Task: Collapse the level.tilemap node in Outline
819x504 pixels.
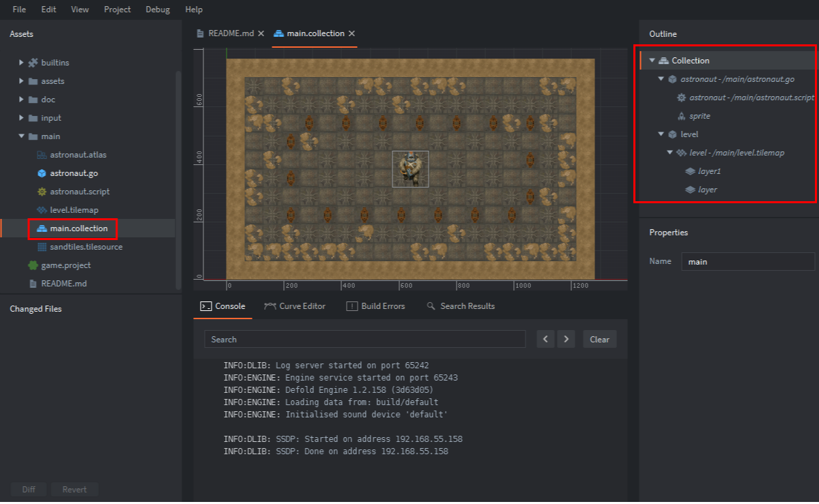Action: tap(670, 153)
